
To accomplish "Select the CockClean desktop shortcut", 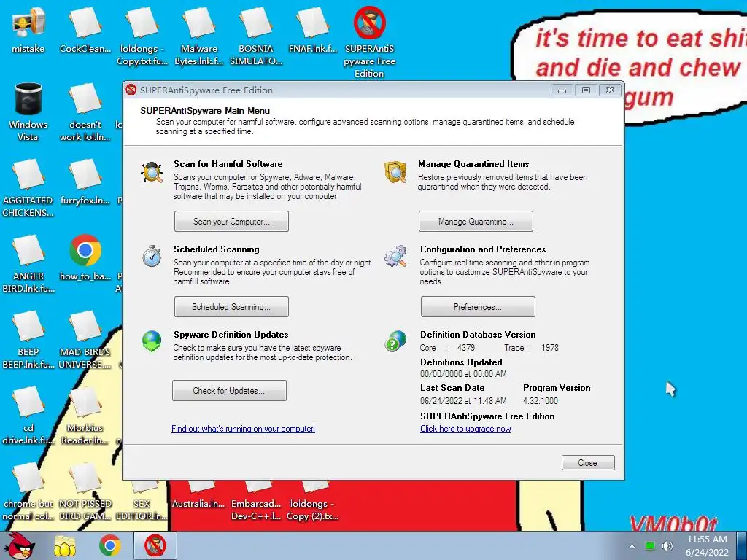I will (85, 31).
